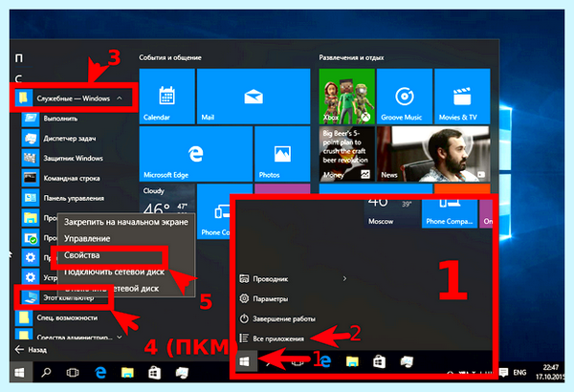The image size is (574, 392).
Task: Open Параметры in inset Start menu
Action: [270, 298]
